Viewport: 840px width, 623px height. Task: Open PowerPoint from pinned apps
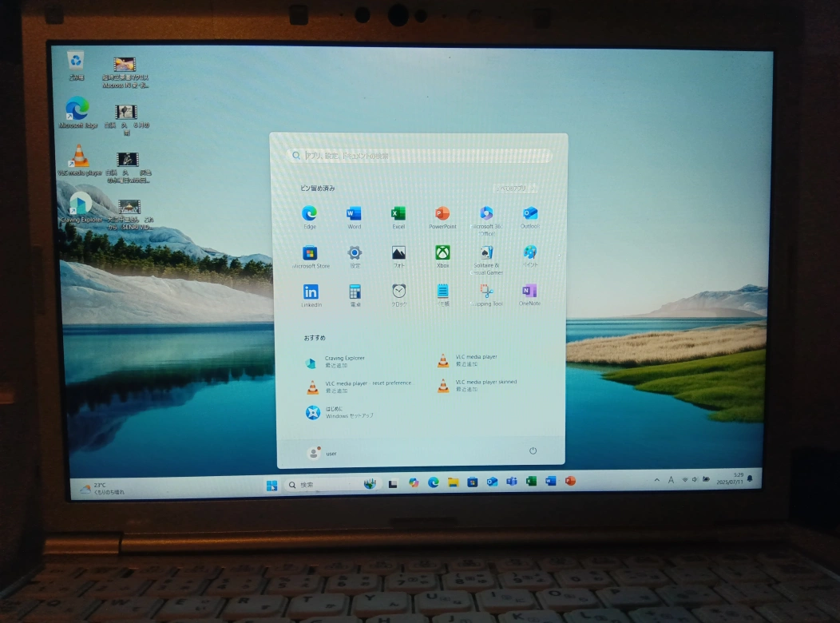coord(442,214)
